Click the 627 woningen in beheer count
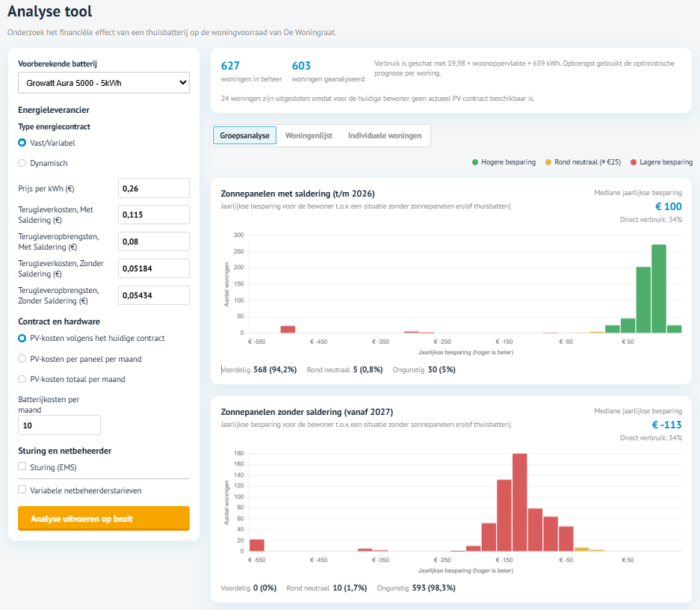Image resolution: width=700 pixels, height=610 pixels. 230,66
